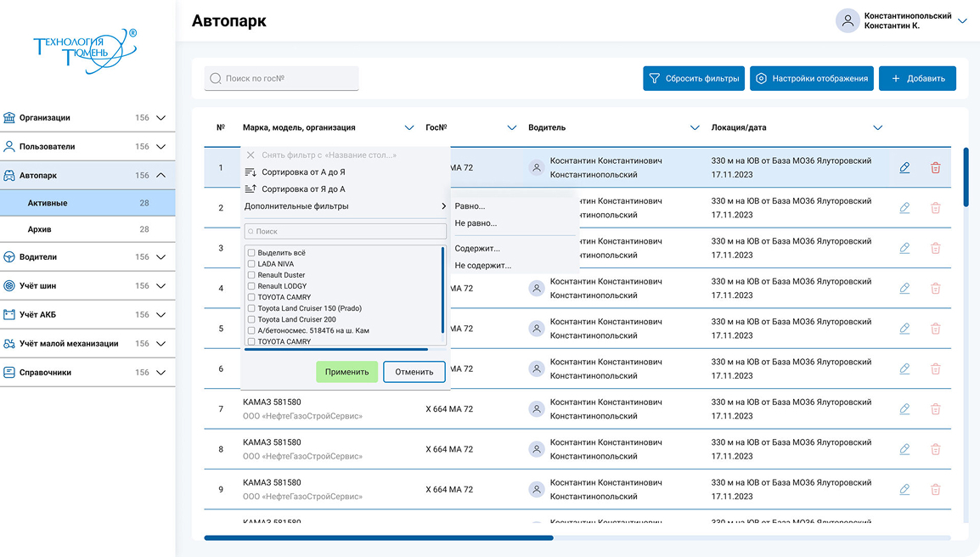Image resolution: width=980 pixels, height=557 pixels.
Task: Click the Сбросить фильтры button
Action: pos(693,78)
